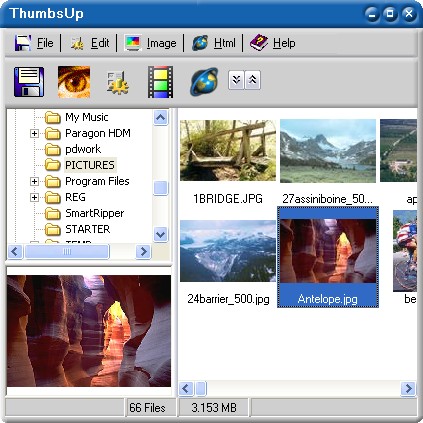Click the floppy disk save toolbar icon
Screen dimensions: 423x423
tap(29, 82)
